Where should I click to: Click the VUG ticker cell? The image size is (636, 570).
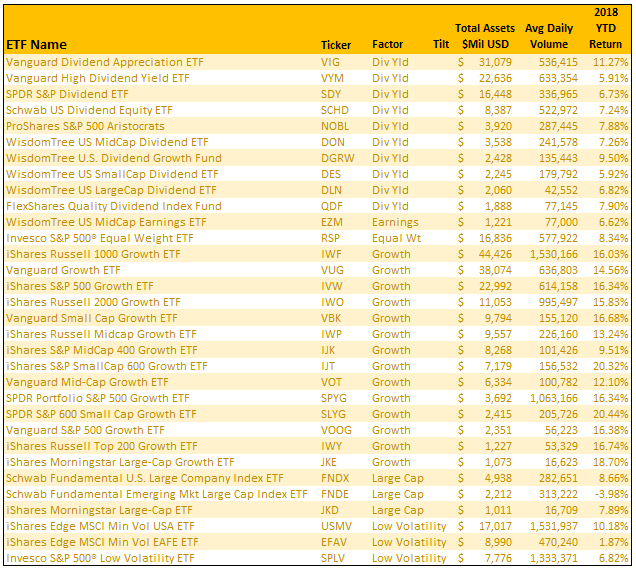tap(332, 270)
